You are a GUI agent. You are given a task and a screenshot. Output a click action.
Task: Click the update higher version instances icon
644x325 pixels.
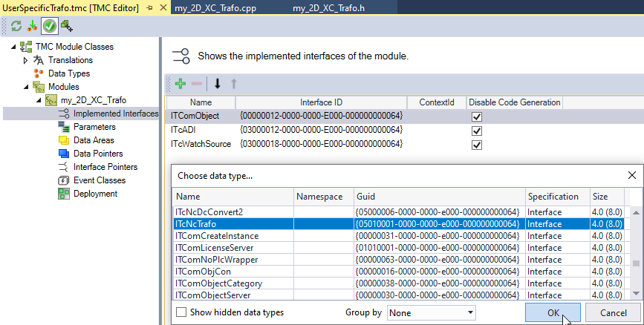(x=33, y=26)
